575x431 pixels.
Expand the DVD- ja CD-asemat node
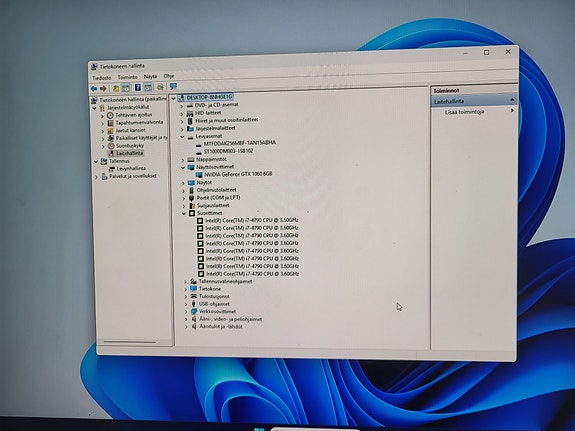point(182,105)
